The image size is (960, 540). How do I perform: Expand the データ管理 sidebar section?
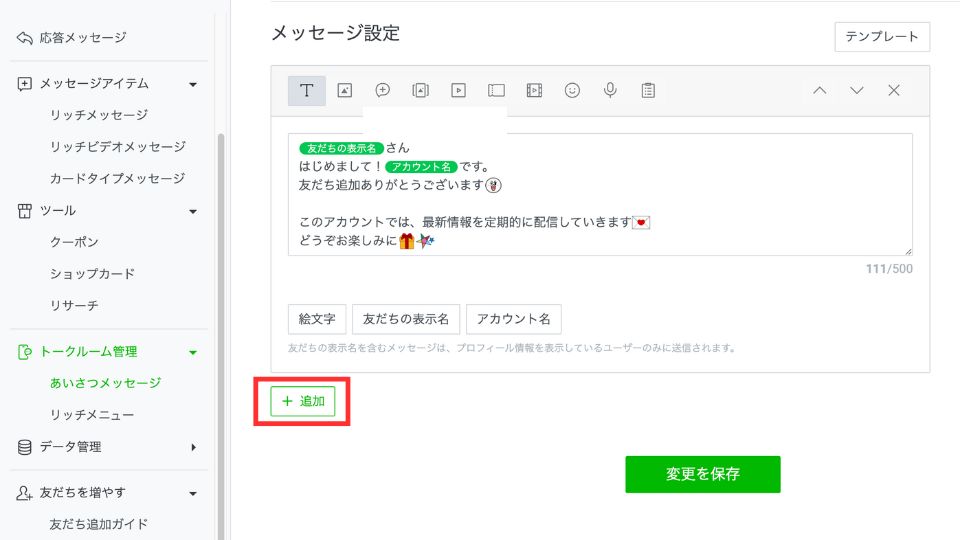pos(193,447)
